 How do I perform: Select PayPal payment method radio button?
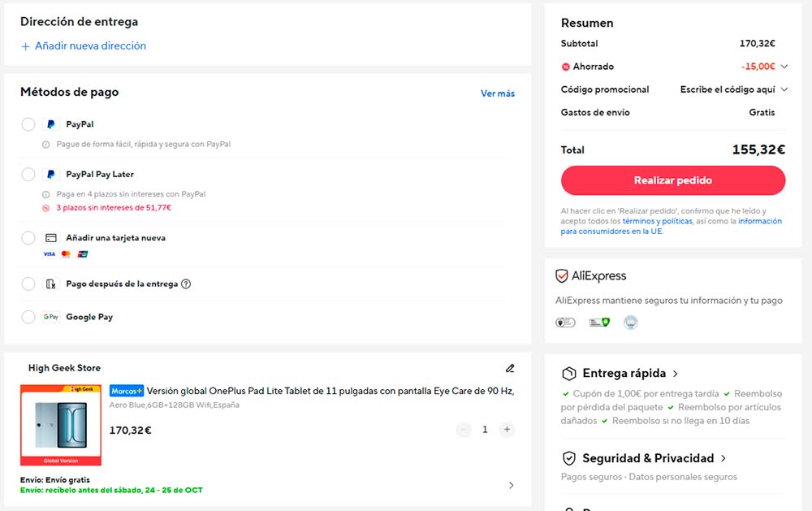[x=28, y=124]
